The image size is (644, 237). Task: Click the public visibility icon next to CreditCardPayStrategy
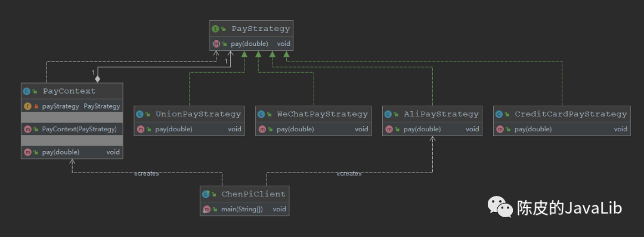tap(507, 115)
